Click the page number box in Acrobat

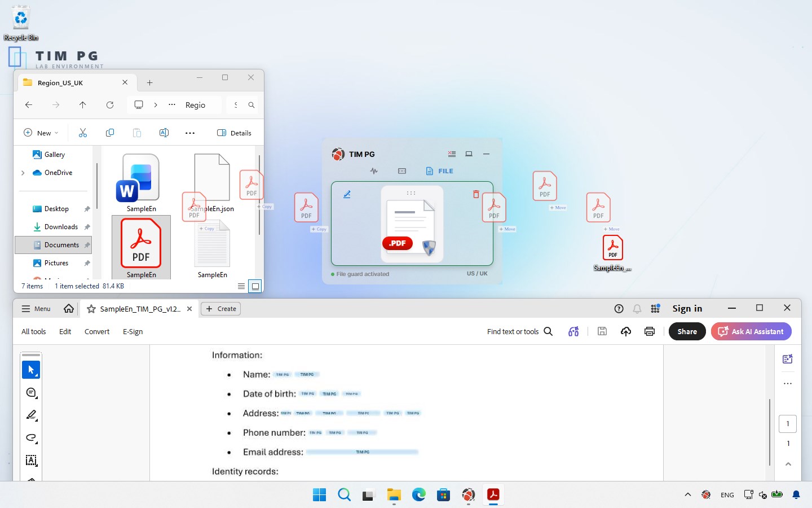click(x=788, y=424)
